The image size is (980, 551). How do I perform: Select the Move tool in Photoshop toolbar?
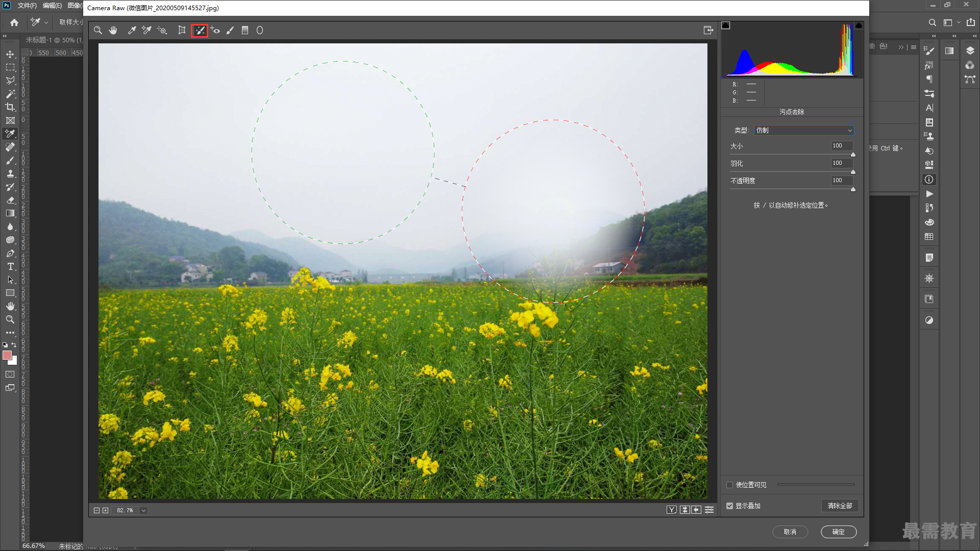point(10,54)
